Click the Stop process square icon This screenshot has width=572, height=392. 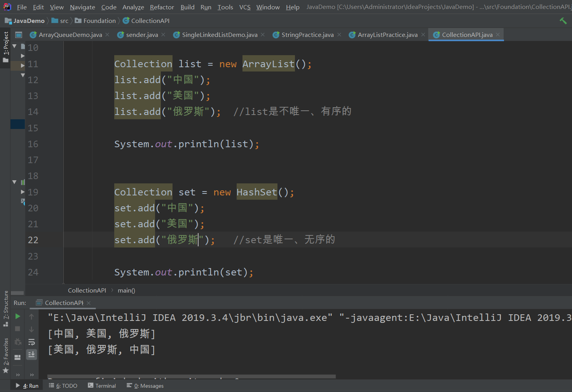[17, 329]
